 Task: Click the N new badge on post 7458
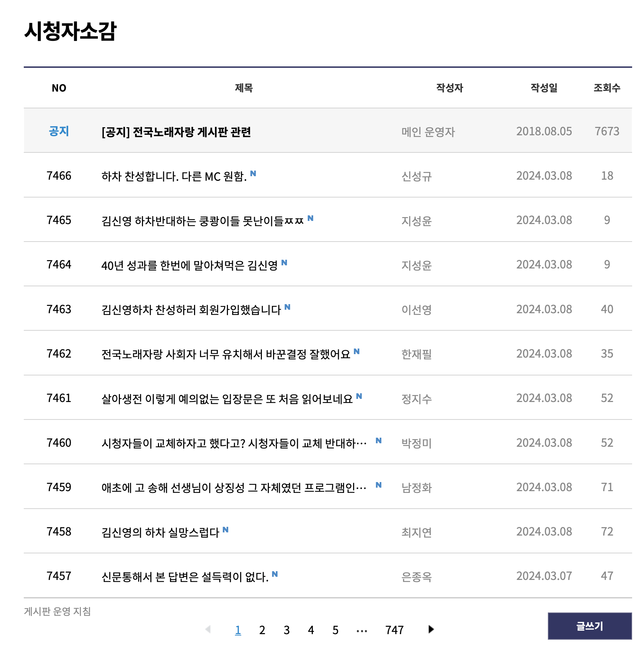tap(226, 530)
